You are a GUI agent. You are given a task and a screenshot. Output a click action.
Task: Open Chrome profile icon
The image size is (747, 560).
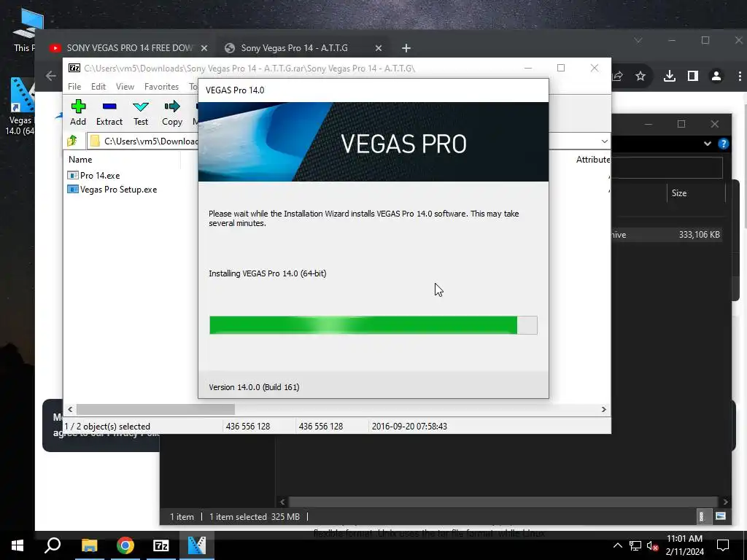[x=716, y=76]
